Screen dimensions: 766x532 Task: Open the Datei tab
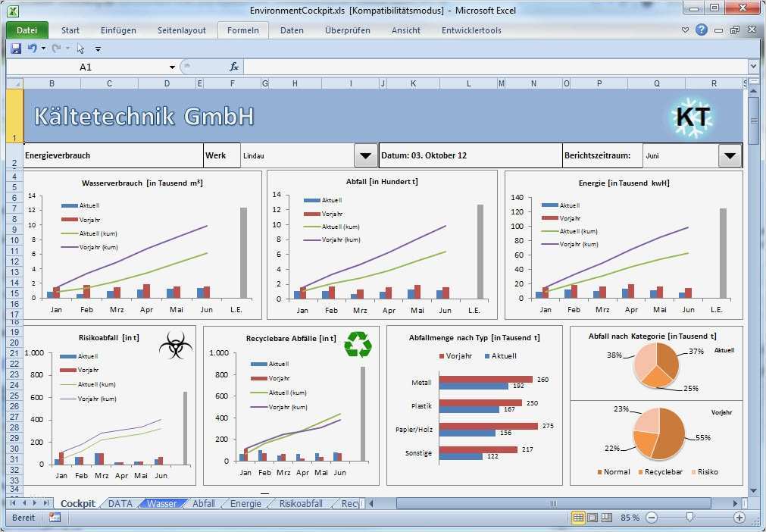(27, 30)
